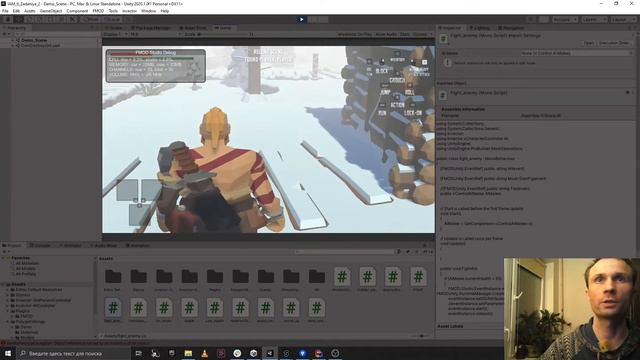640x360 pixels.
Task: Open the 16:9 aspect ratio dropdown
Action: pos(155,34)
